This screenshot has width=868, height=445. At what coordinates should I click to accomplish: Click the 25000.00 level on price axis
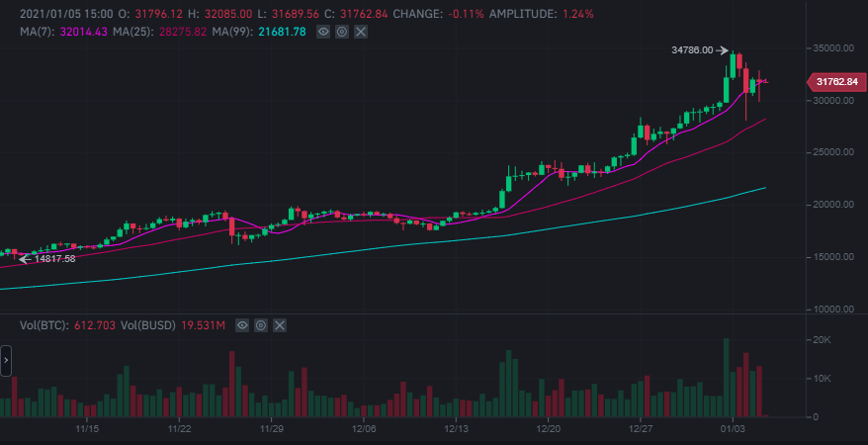(x=832, y=153)
